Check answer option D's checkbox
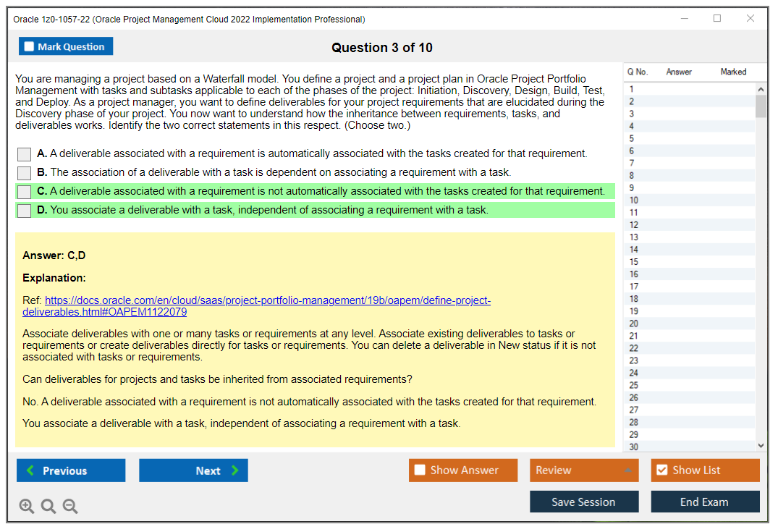 (x=24, y=210)
